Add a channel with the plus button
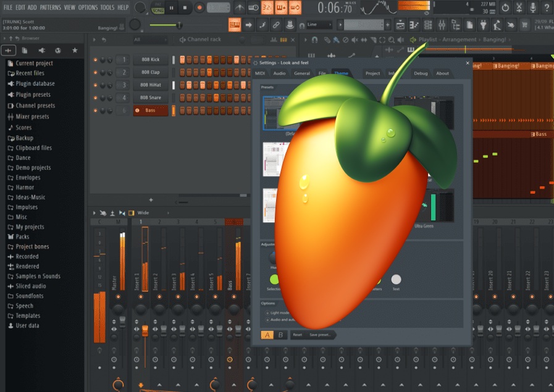Screen dimensions: 554x392 151,200
